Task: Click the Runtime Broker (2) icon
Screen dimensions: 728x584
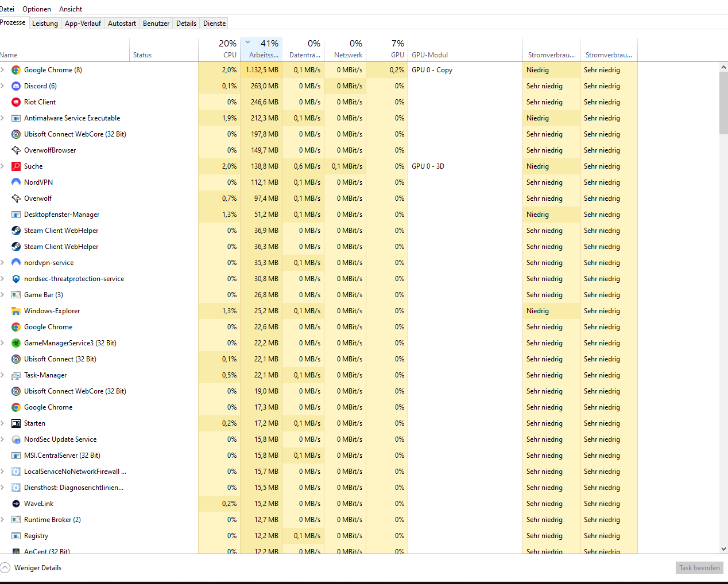Action: tap(16, 520)
